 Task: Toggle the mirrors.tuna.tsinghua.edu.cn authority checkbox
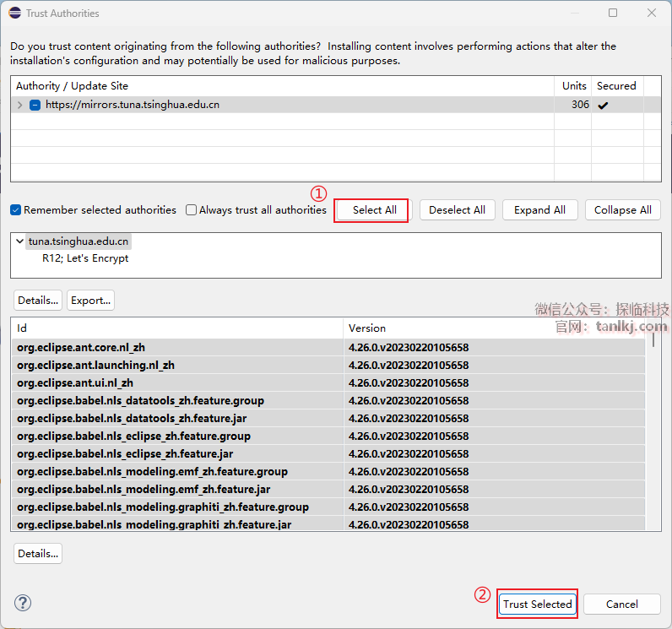click(35, 106)
